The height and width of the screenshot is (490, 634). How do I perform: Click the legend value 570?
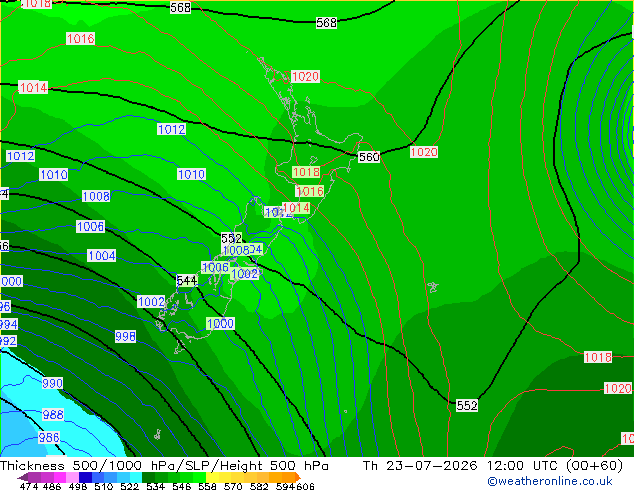point(233,486)
